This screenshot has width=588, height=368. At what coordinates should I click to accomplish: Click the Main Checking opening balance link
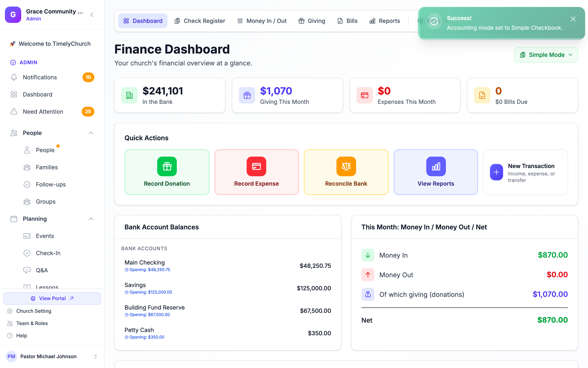click(147, 270)
